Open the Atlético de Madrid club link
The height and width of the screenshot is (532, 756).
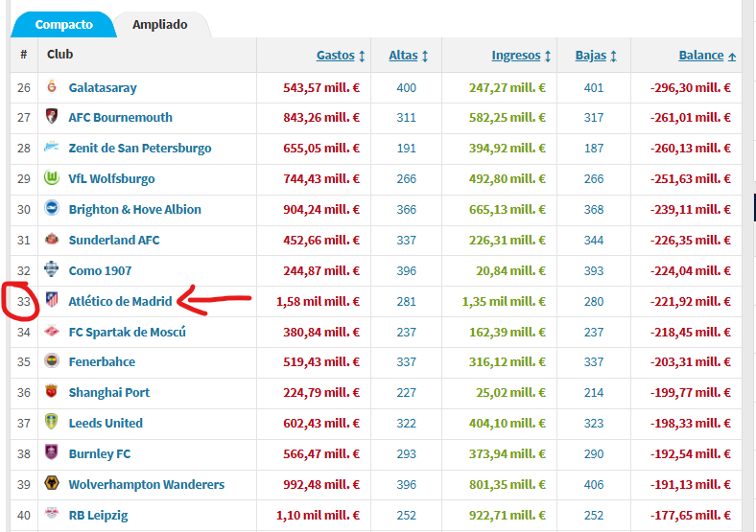pyautogui.click(x=120, y=301)
